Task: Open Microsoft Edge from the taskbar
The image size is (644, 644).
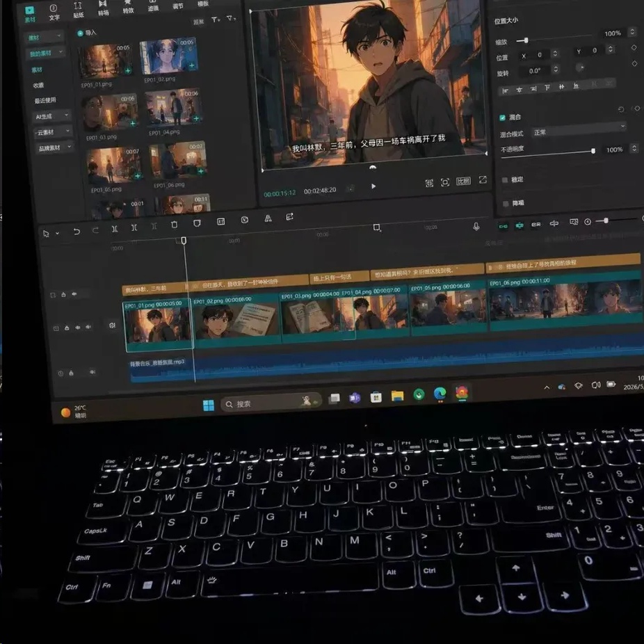Action: click(440, 394)
